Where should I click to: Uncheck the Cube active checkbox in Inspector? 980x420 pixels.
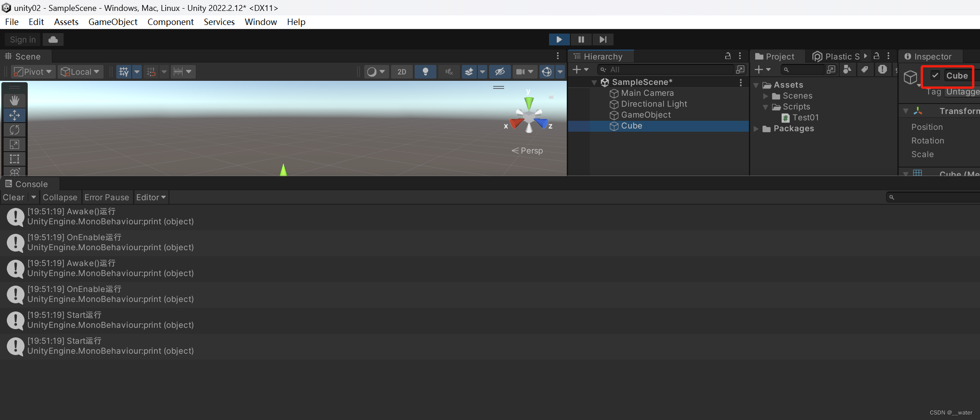coord(935,75)
